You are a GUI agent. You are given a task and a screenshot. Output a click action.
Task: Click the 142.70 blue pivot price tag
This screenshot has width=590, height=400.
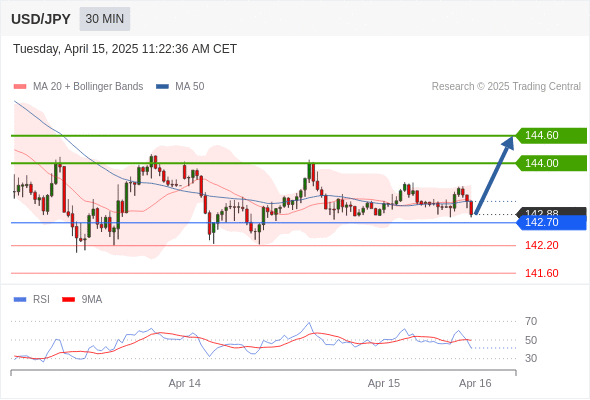pos(551,222)
